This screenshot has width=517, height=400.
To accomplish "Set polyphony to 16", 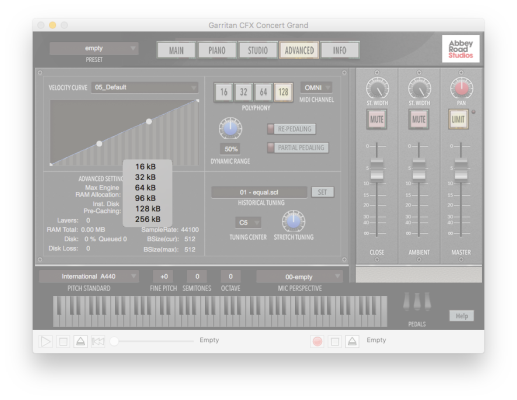I will tap(224, 92).
